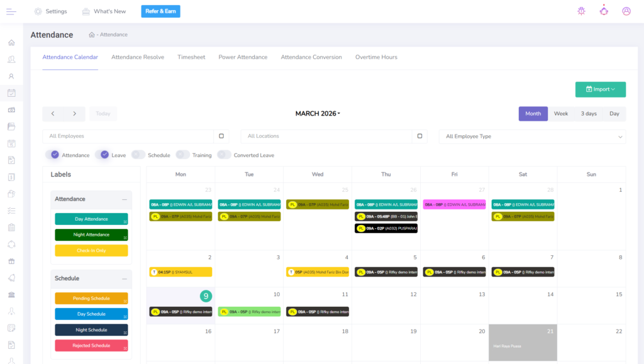644x364 pixels.
Task: Collapse the sidebar with the hamburger icon
Action: pos(11,11)
